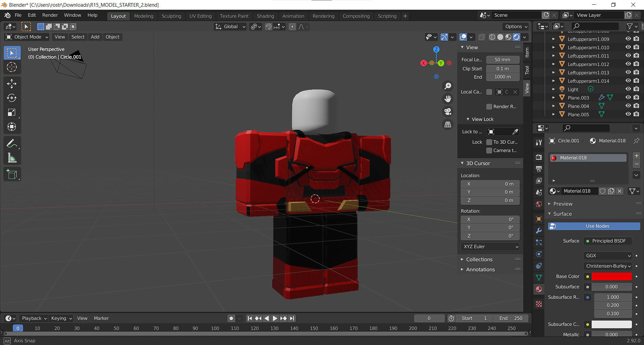Disable Plane.005 in renders

pyautogui.click(x=636, y=114)
